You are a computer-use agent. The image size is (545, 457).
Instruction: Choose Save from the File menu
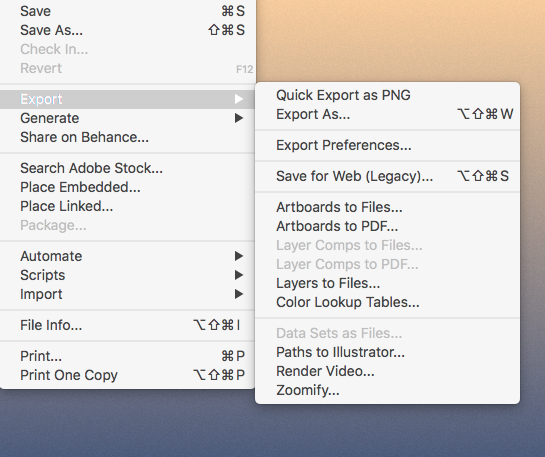[128, 11]
